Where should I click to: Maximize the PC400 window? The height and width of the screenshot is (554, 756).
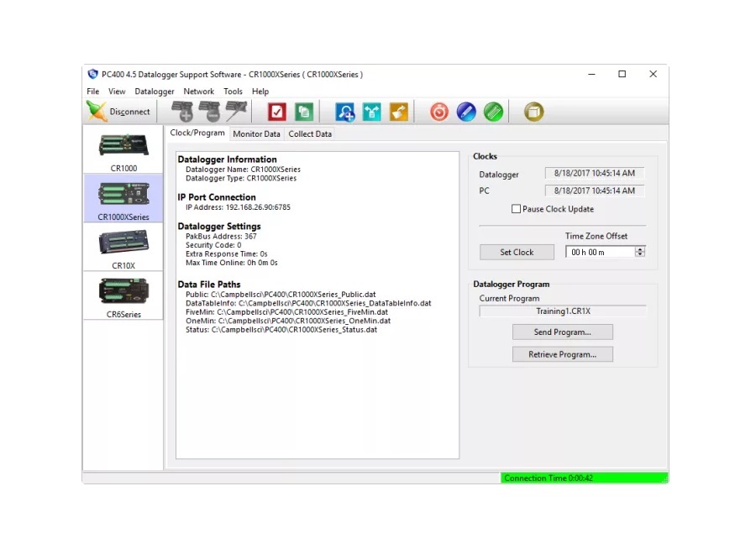tap(622, 74)
